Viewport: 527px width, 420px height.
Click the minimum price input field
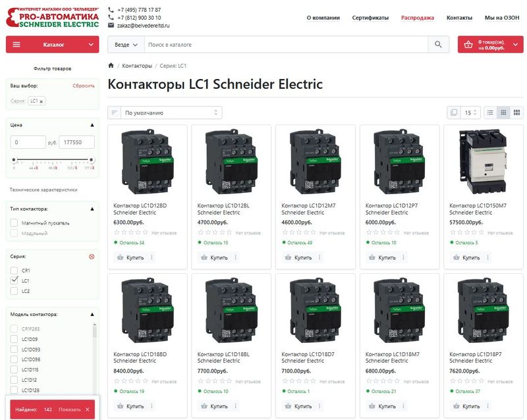[28, 142]
